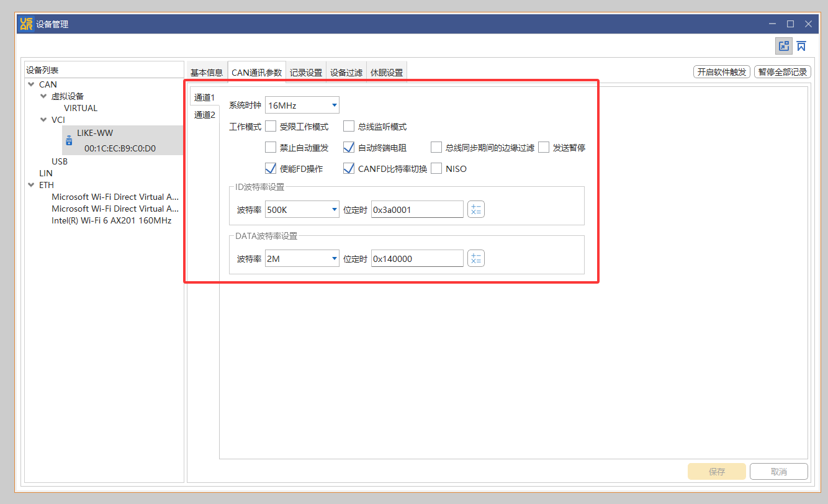
Task: Click the pop-out window icon near top right
Action: tap(784, 45)
